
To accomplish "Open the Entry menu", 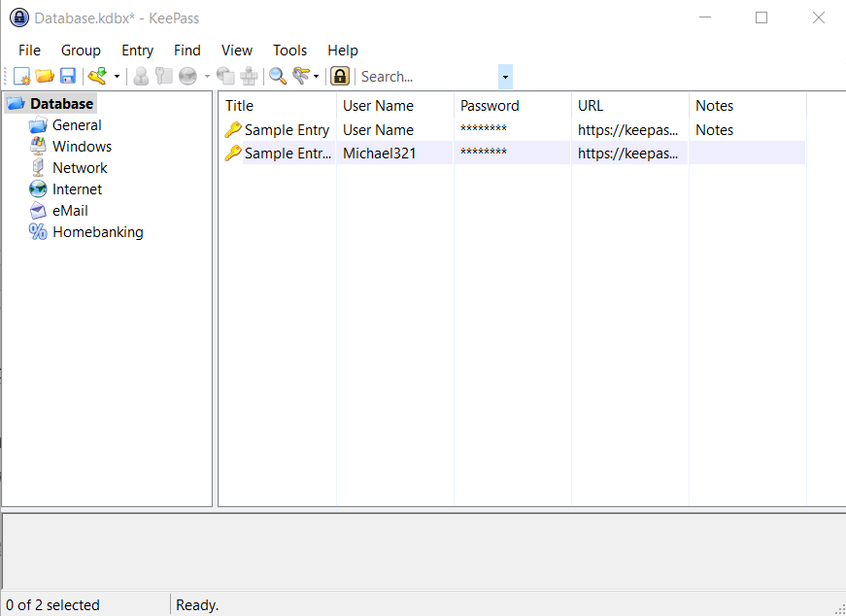I will tap(137, 50).
